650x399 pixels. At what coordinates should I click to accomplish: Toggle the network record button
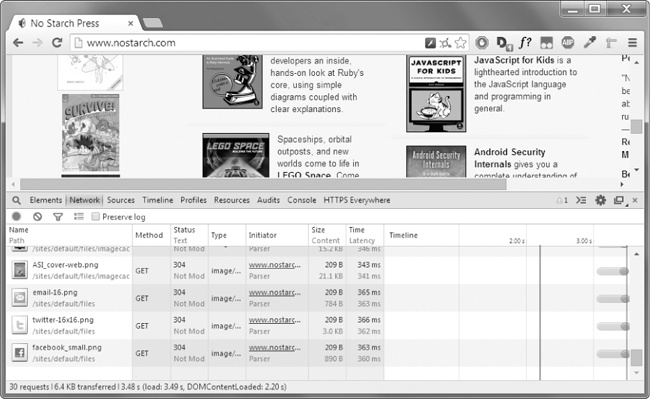point(16,216)
